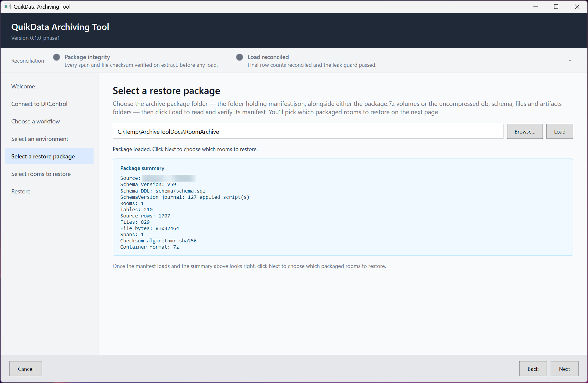Click the Cancel button
Viewport: 588px width, 383px height.
26,369
